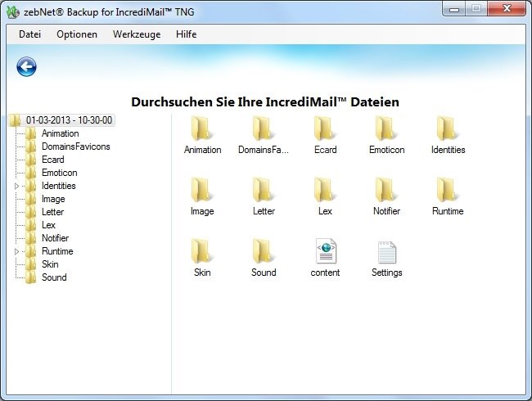This screenshot has width=532, height=401.
Task: Open the Identities folder icon in right pane
Action: pos(448,129)
